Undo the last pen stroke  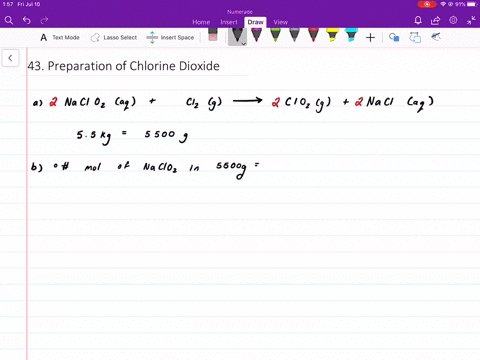[27, 21]
